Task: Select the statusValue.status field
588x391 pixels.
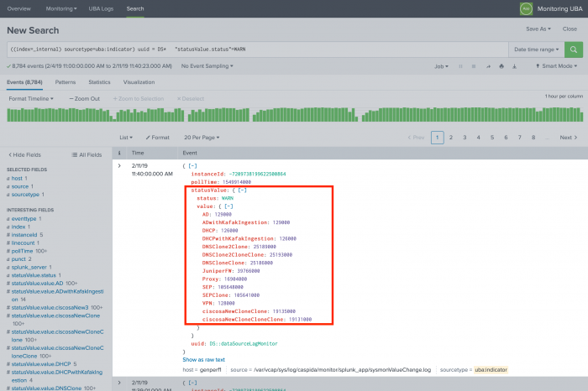Action: [x=34, y=275]
